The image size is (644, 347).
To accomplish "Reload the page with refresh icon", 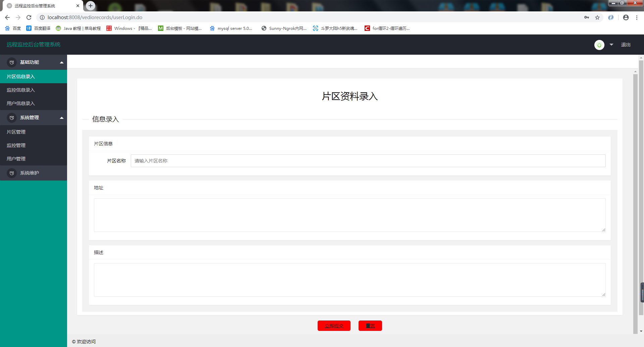I will [x=29, y=17].
